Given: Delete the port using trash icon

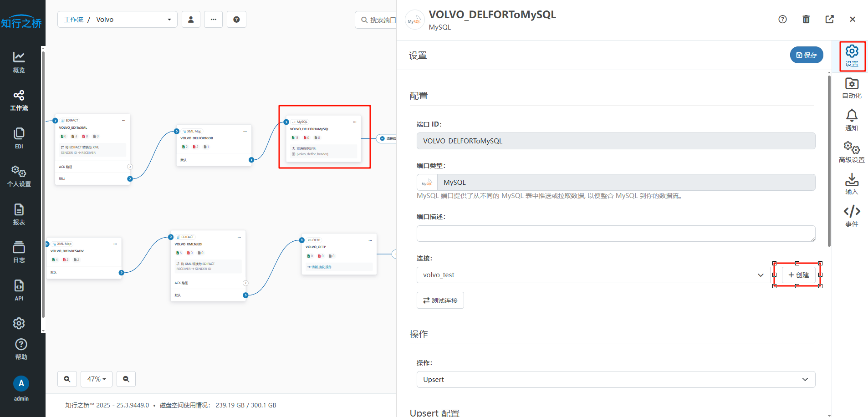Looking at the screenshot, I should [x=806, y=19].
